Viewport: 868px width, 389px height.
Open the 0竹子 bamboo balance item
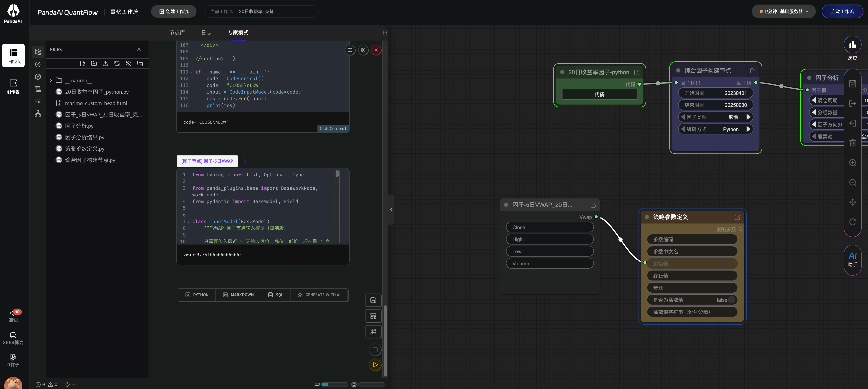point(13,360)
